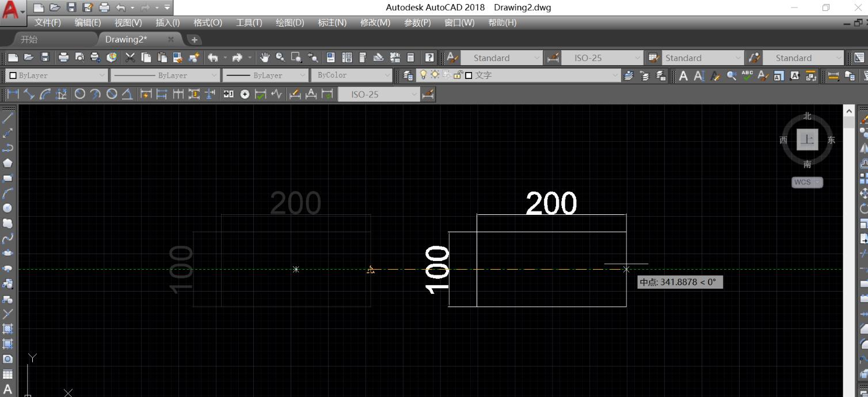Toggle layer on/off lightbulb icon
Image resolution: width=868 pixels, height=397 pixels.
424,75
